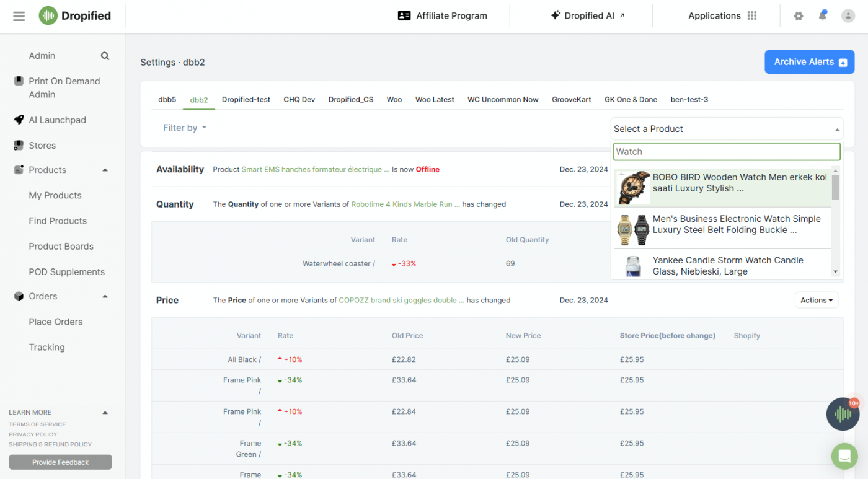The height and width of the screenshot is (479, 868).
Task: Open POD Supplements in sidebar
Action: click(67, 271)
